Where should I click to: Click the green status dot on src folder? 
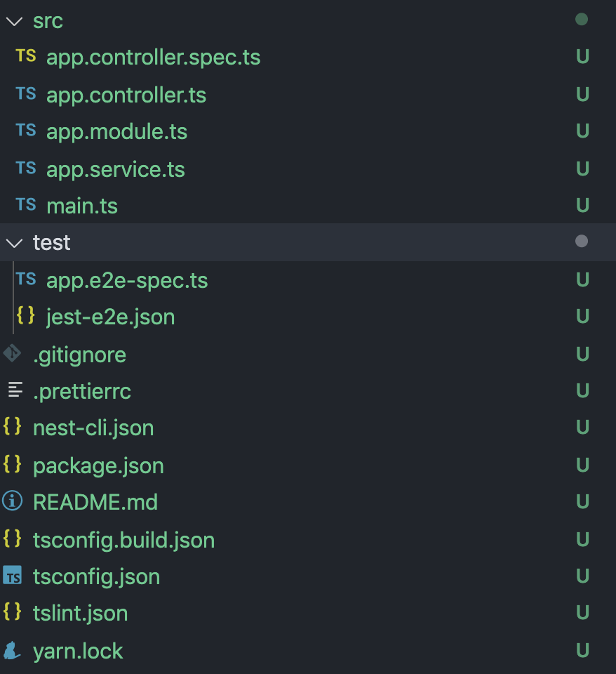[x=581, y=20]
